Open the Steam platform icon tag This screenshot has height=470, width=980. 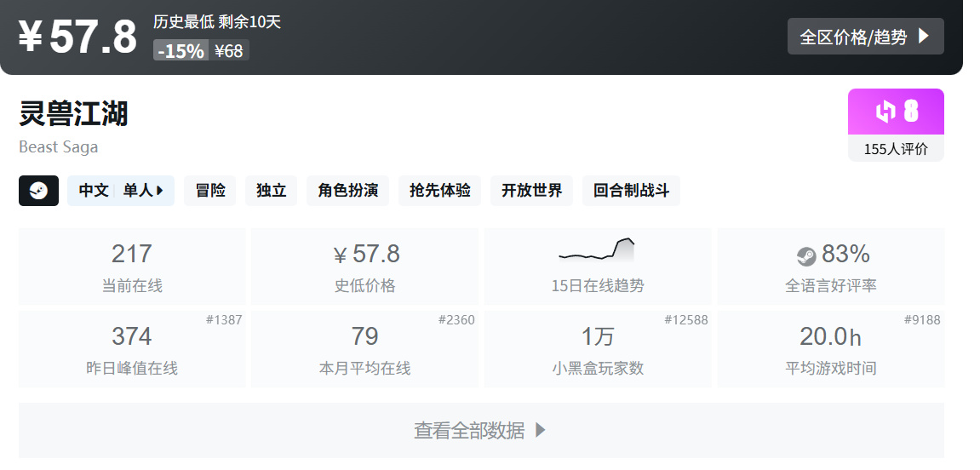(39, 191)
